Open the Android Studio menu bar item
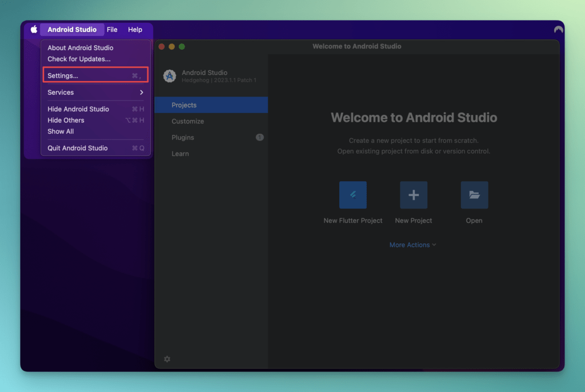 pyautogui.click(x=72, y=30)
